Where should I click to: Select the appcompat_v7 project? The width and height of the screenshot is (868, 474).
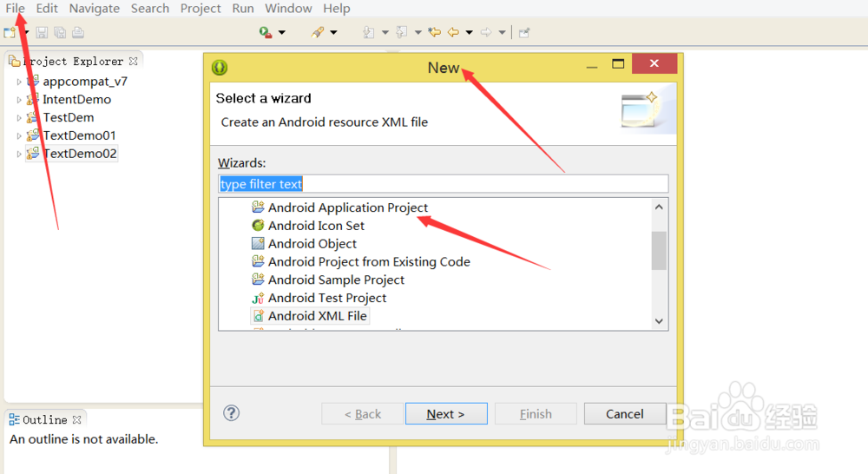point(85,82)
